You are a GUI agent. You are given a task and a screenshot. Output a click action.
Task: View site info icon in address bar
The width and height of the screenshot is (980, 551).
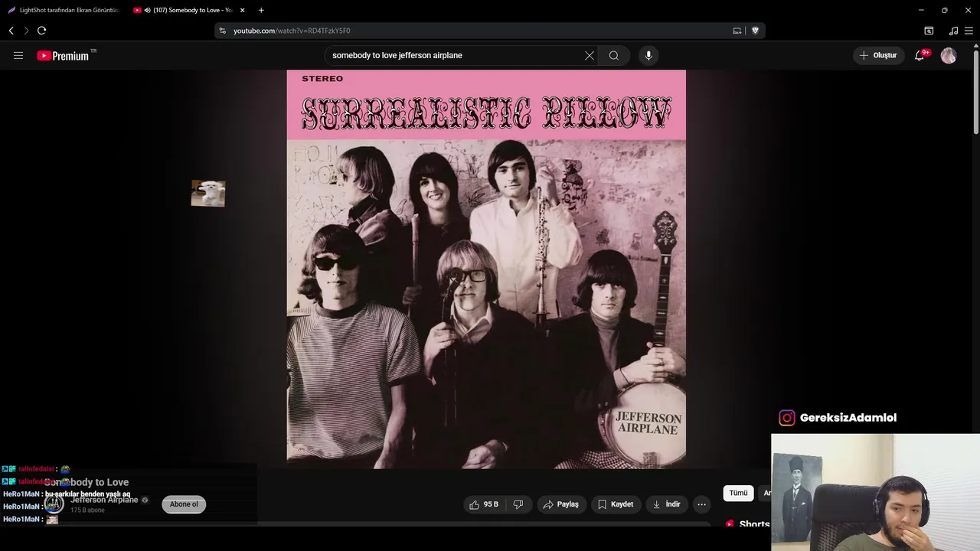(x=222, y=31)
